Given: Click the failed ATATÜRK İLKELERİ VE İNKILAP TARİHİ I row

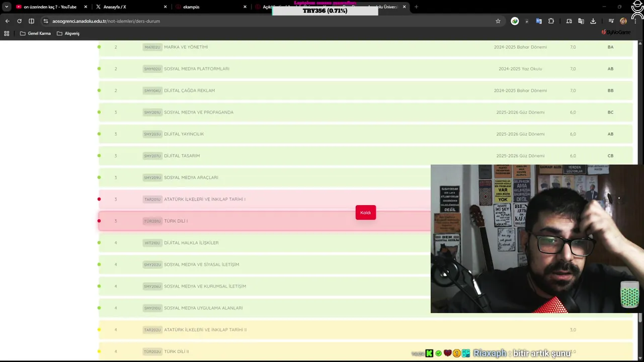Looking at the screenshot, I should [265, 199].
